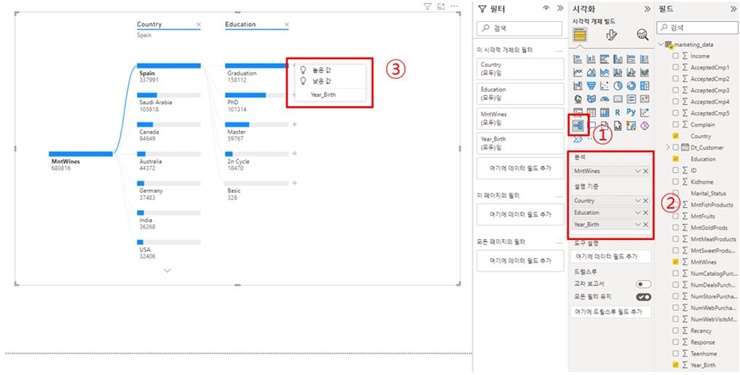The width and height of the screenshot is (740, 375).
Task: Uncheck the Country field checkbox
Action: click(675, 136)
